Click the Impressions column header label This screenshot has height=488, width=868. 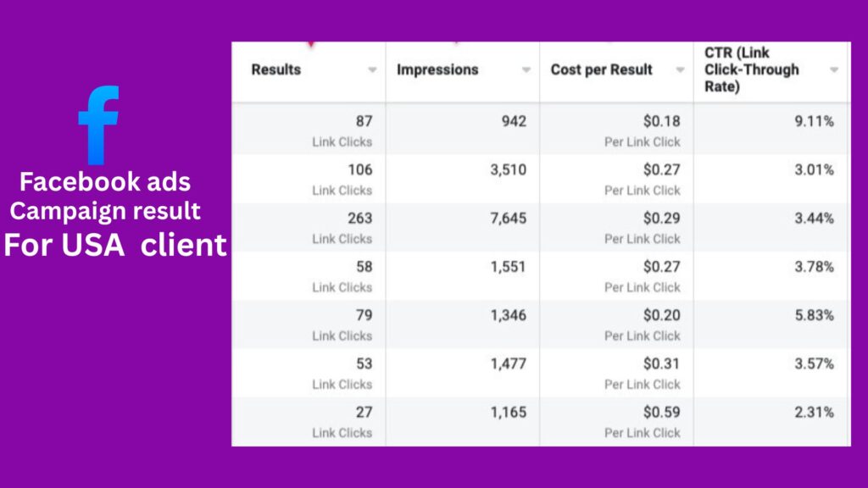coord(437,69)
